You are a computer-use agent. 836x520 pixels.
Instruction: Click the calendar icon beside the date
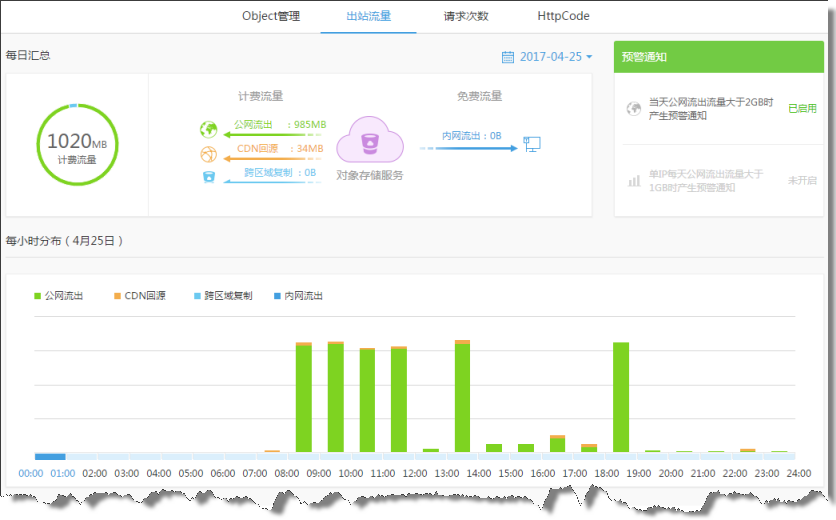507,57
